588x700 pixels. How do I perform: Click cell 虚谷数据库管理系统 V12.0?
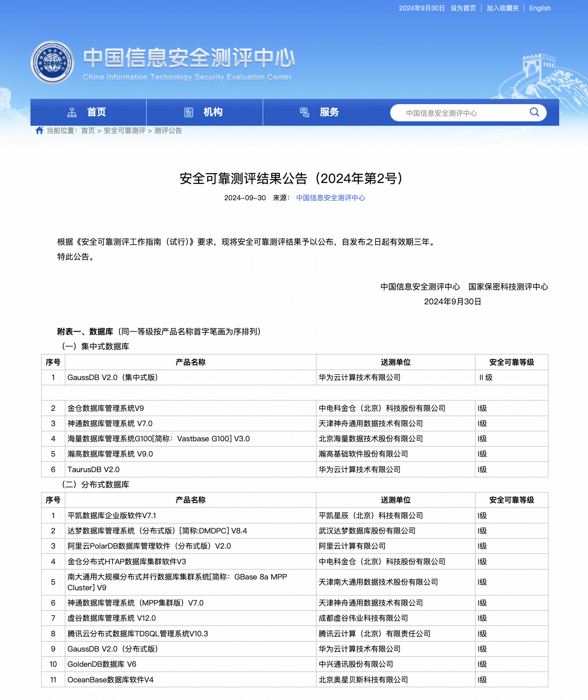[191, 618]
